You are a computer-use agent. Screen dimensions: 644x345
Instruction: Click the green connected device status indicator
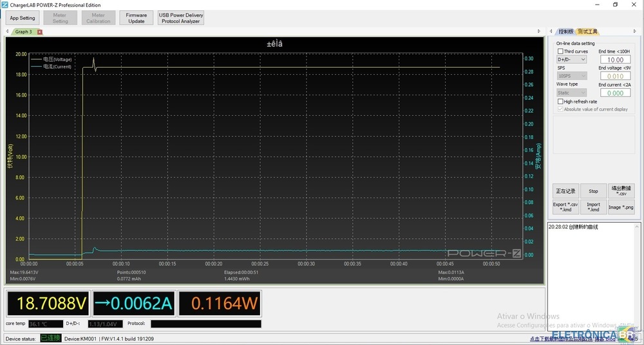pyautogui.click(x=51, y=338)
